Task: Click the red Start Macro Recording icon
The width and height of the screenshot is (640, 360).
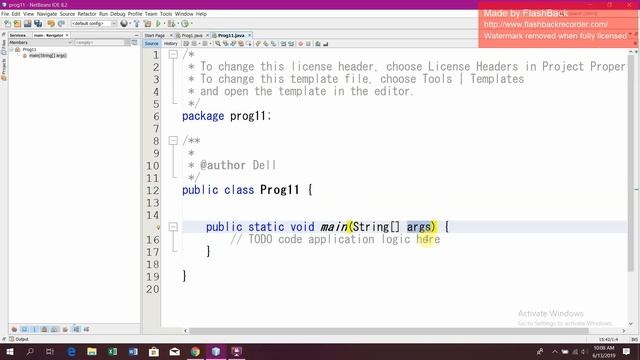Action: (301, 44)
